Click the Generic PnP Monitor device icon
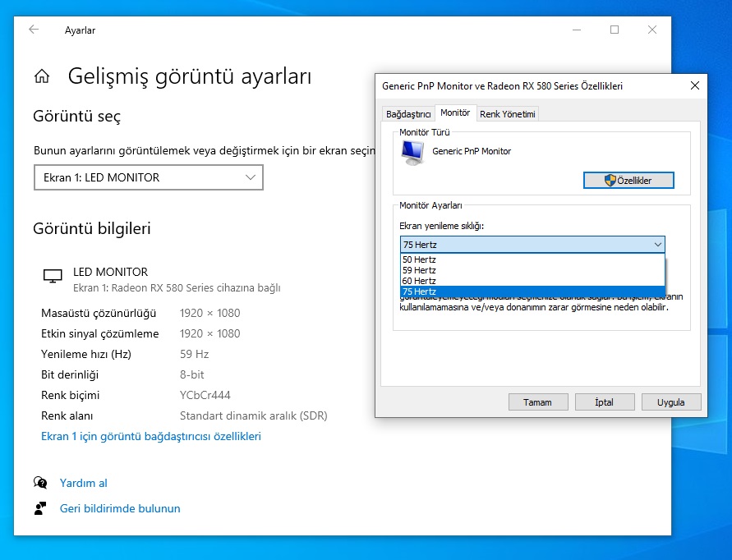This screenshot has width=732, height=560. coord(412,153)
